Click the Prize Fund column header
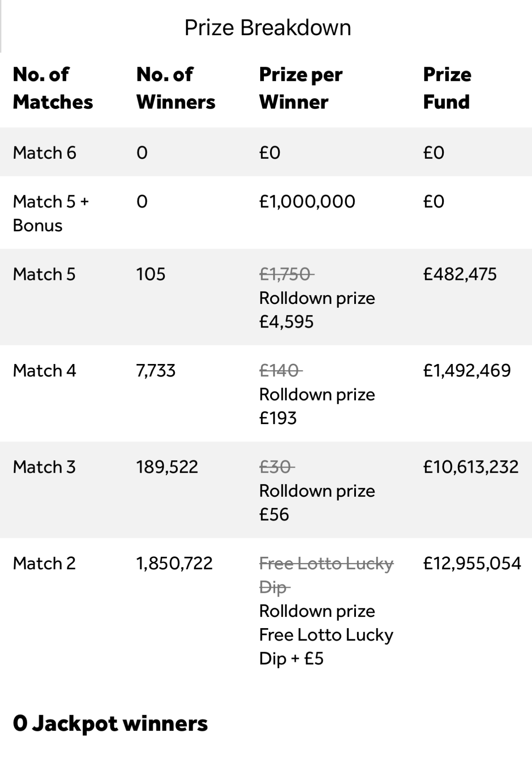Image resolution: width=532 pixels, height=767 pixels. click(447, 88)
